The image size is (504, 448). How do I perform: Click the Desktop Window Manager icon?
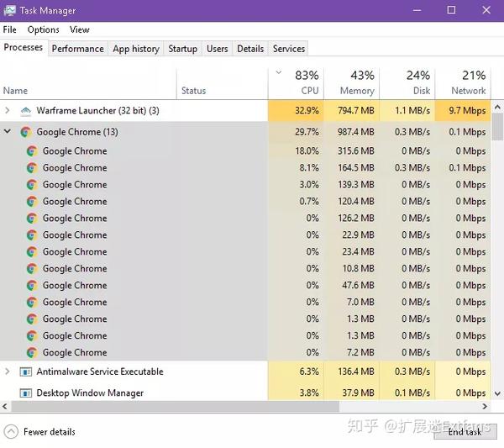[x=26, y=393]
